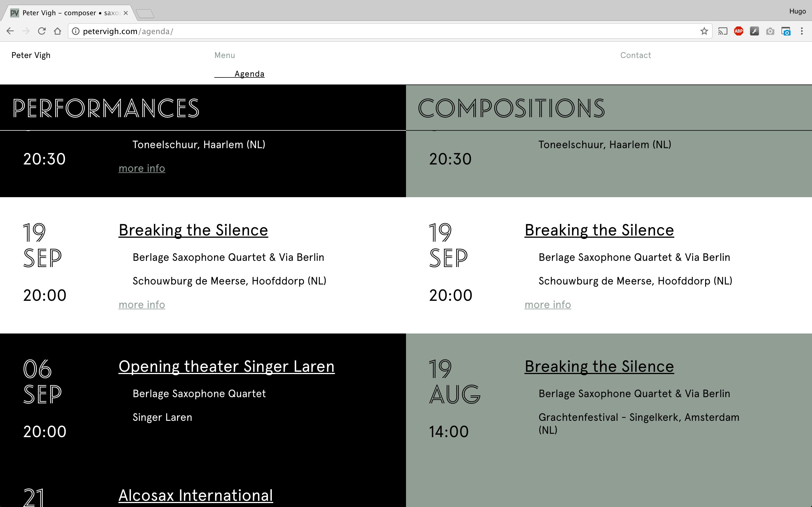Reload the page with refresh icon
Viewport: 812px width, 507px height.
coord(42,31)
